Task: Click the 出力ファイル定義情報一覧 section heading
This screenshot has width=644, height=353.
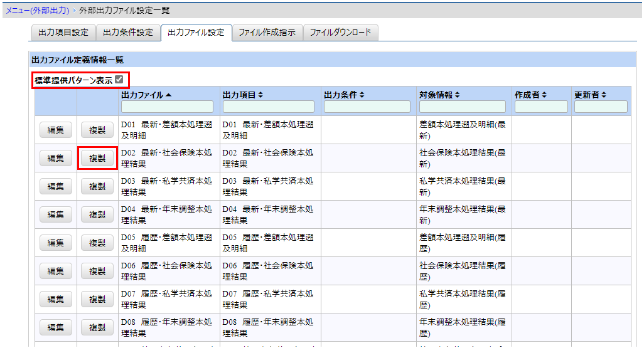Action: point(78,60)
